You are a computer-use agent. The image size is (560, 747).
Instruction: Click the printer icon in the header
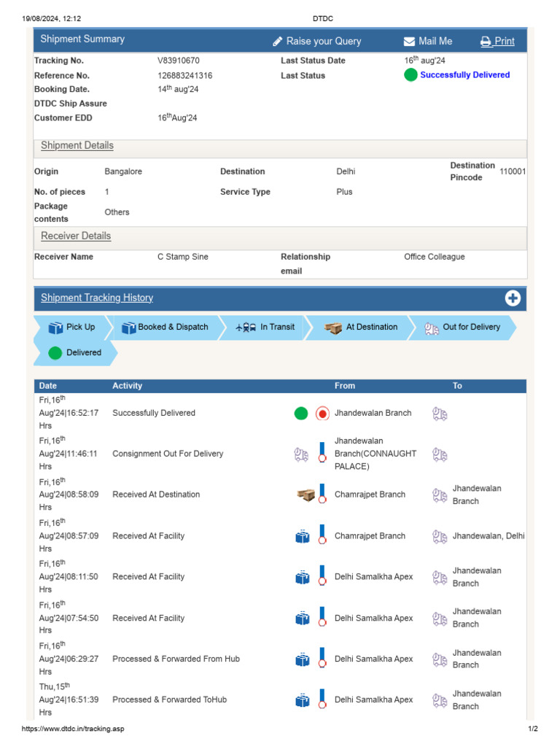click(486, 42)
